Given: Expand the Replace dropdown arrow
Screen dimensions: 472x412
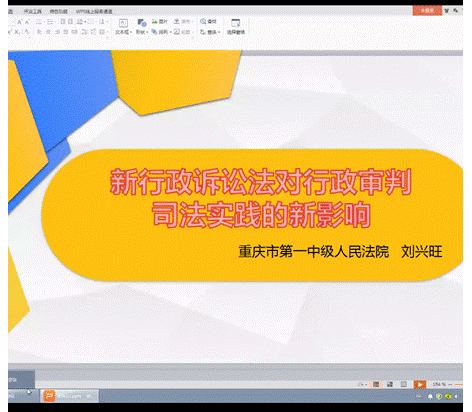Looking at the screenshot, I should click(x=219, y=32).
